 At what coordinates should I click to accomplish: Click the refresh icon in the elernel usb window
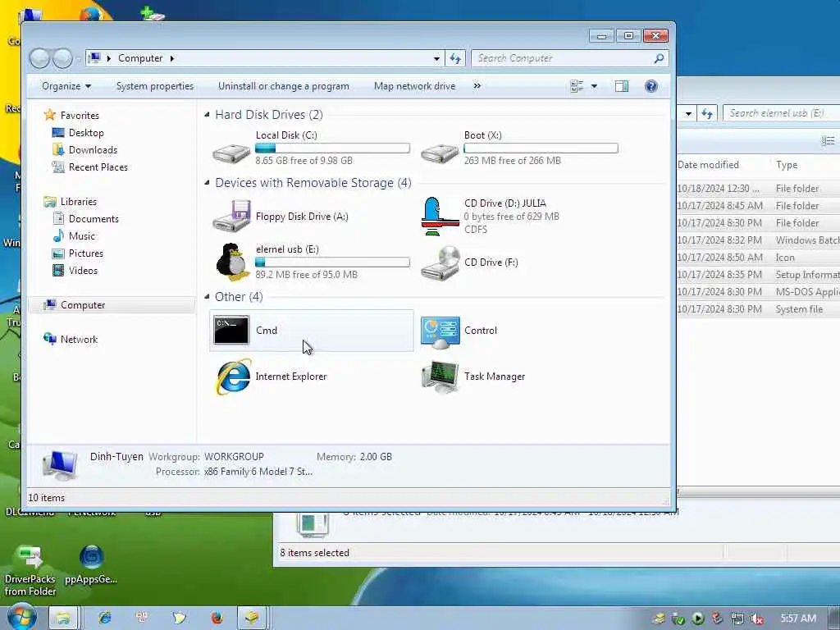(707, 113)
